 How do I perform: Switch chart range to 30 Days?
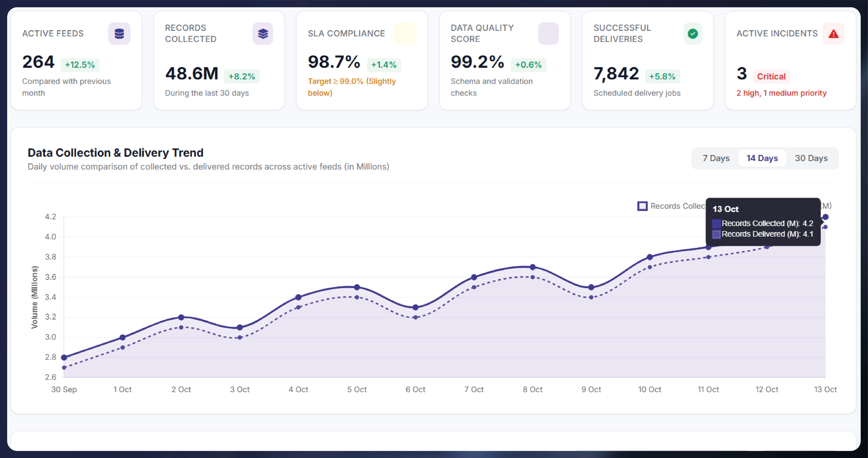(x=811, y=158)
